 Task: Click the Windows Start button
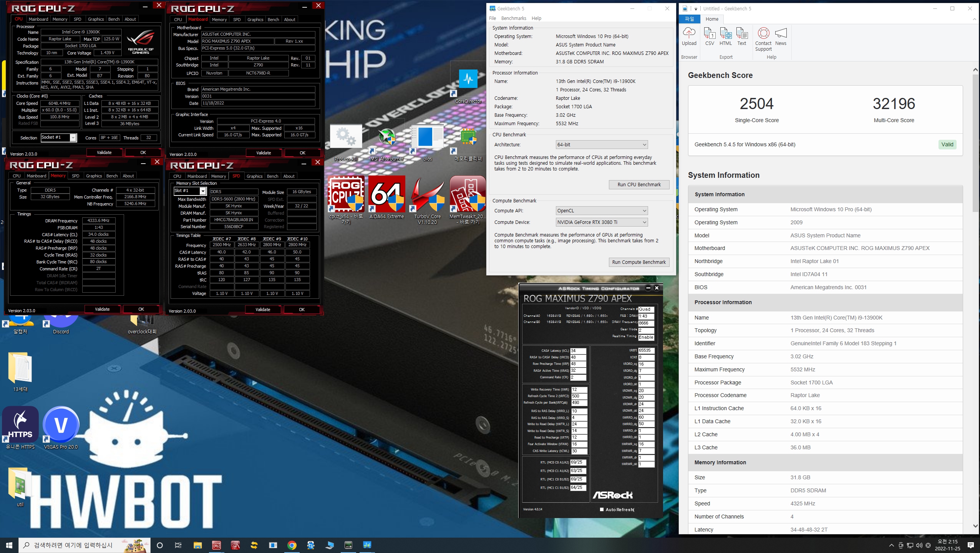click(9, 545)
